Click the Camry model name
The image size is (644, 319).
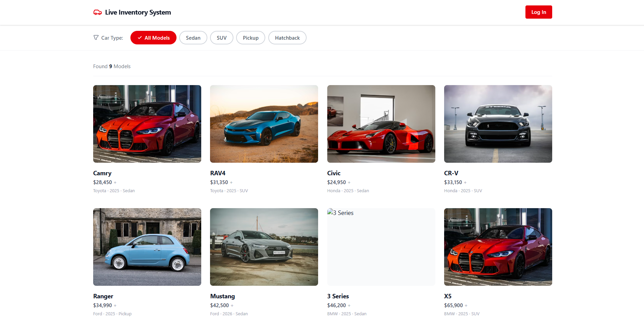102,173
